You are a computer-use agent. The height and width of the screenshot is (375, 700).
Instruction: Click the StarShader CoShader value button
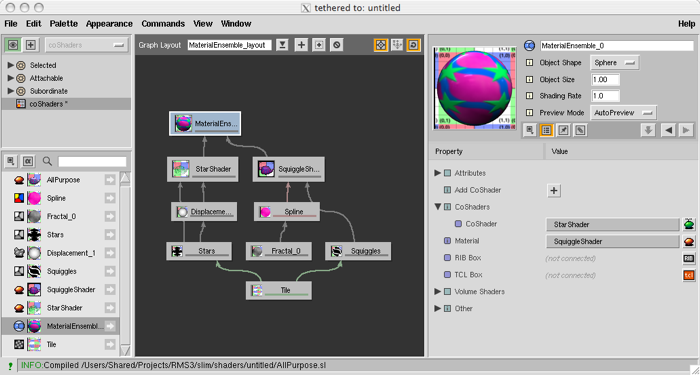click(x=612, y=225)
